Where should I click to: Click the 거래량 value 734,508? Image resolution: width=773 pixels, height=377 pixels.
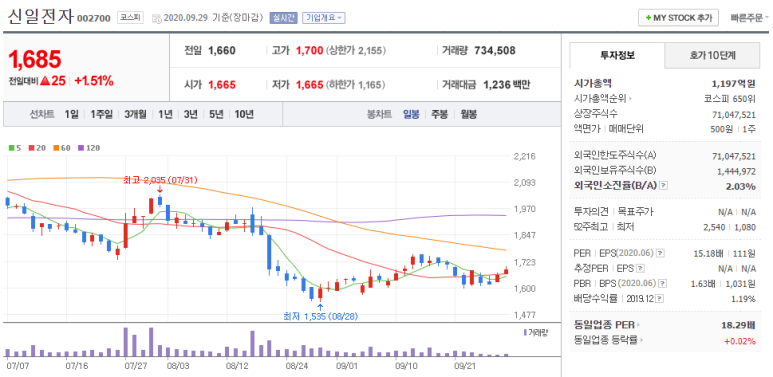click(x=494, y=50)
